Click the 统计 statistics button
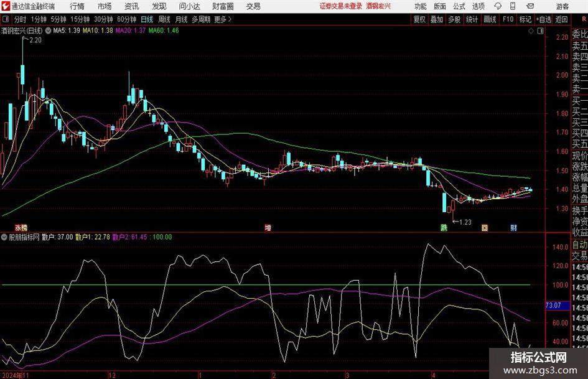The width and height of the screenshot is (588, 379). tap(472, 19)
